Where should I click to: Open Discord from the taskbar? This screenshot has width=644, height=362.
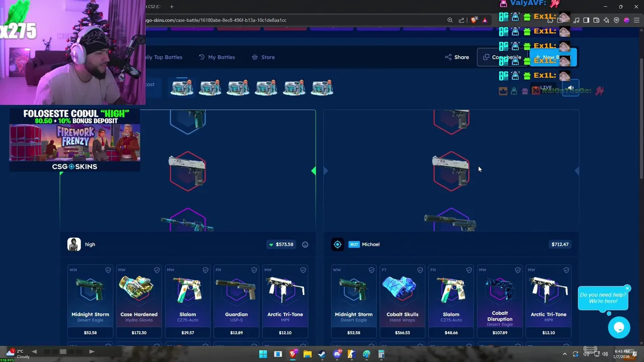(x=337, y=354)
